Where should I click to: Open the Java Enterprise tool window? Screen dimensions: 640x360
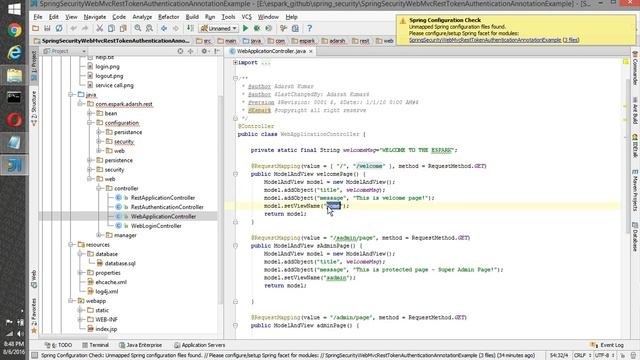140,345
